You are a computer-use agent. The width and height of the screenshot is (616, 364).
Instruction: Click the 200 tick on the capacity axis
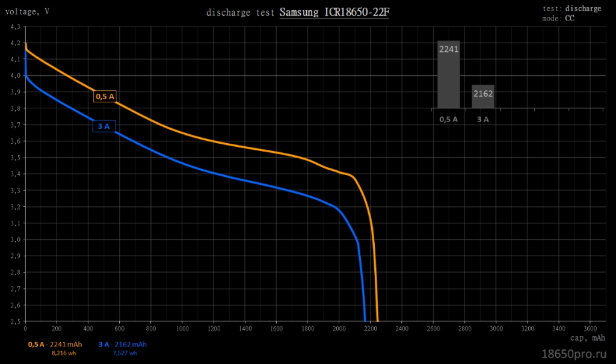click(57, 329)
